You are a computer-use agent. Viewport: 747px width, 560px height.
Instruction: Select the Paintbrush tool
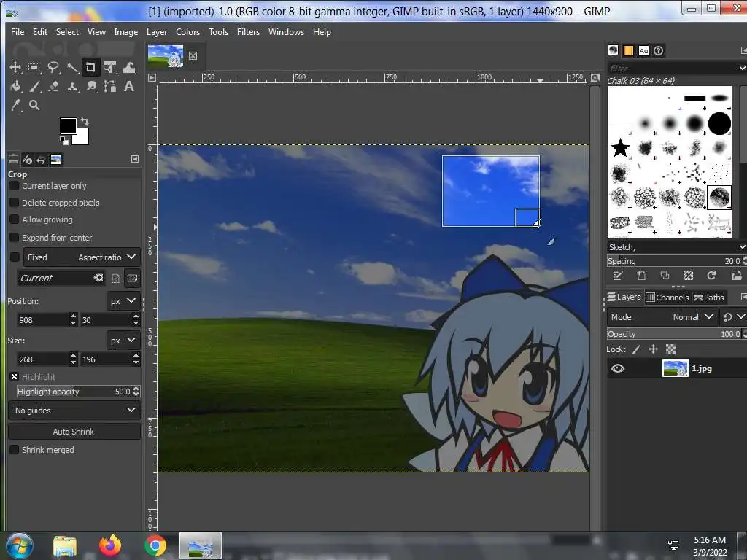point(34,87)
